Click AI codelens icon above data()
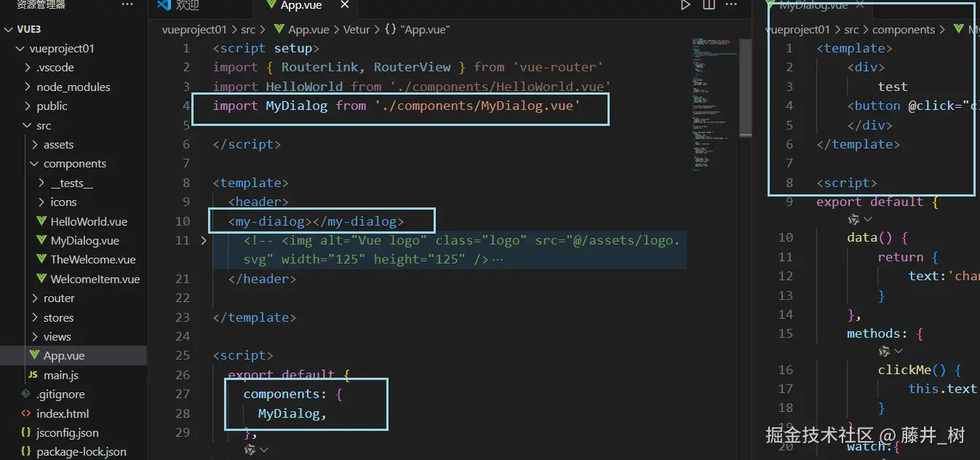The width and height of the screenshot is (980, 460). (853, 219)
